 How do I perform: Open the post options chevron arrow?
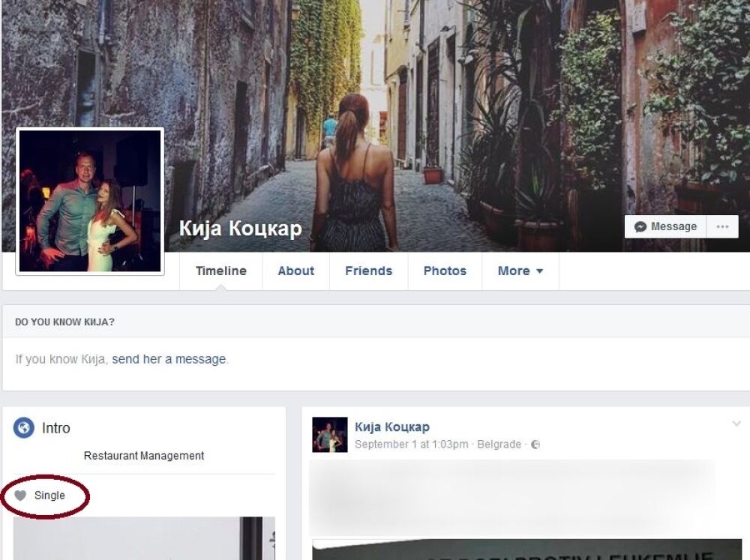pyautogui.click(x=736, y=424)
